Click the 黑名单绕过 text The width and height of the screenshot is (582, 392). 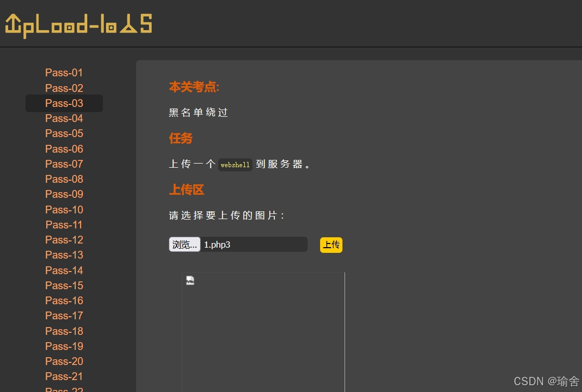click(x=198, y=112)
